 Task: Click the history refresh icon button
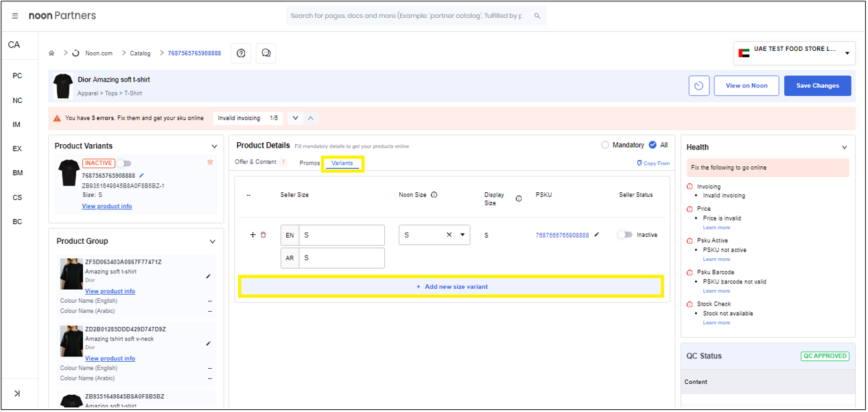coord(699,86)
